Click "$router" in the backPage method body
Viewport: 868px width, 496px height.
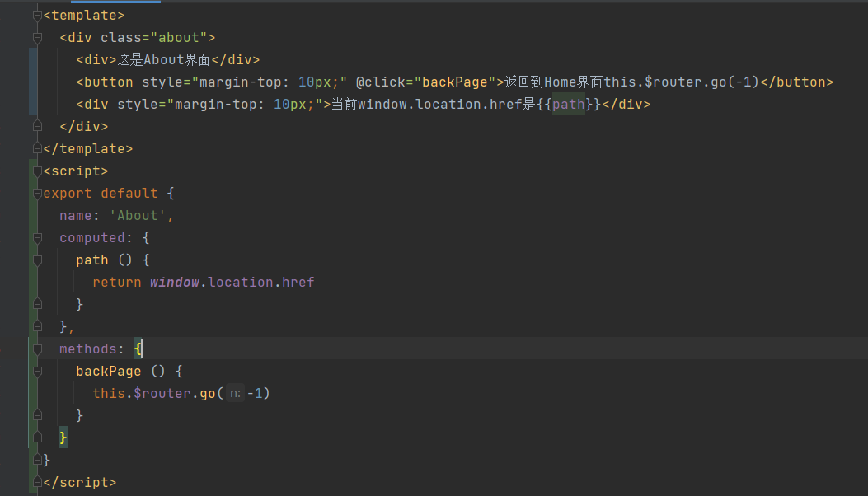tap(162, 393)
